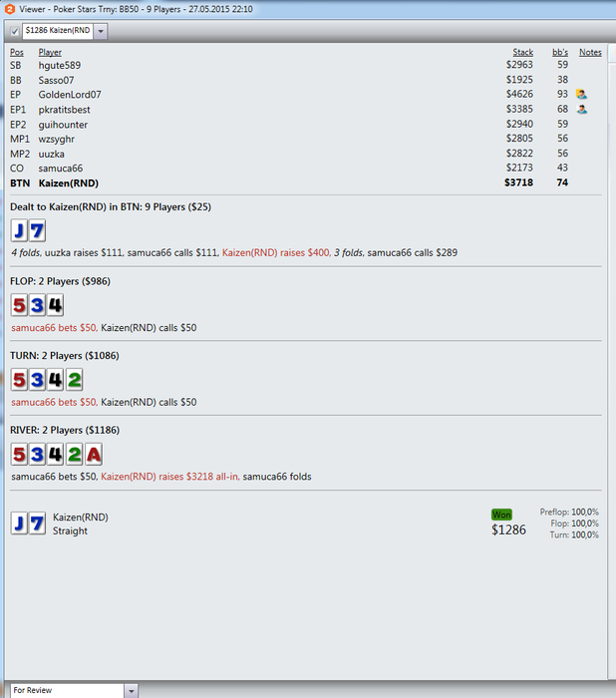Click the red 5 card on the flop
Screen dimensions: 616x698
19,305
